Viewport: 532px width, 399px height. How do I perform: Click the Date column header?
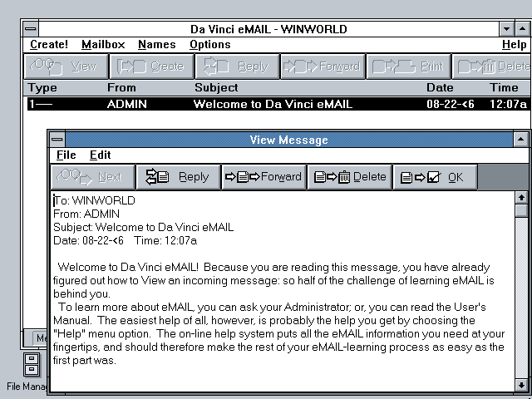440,87
